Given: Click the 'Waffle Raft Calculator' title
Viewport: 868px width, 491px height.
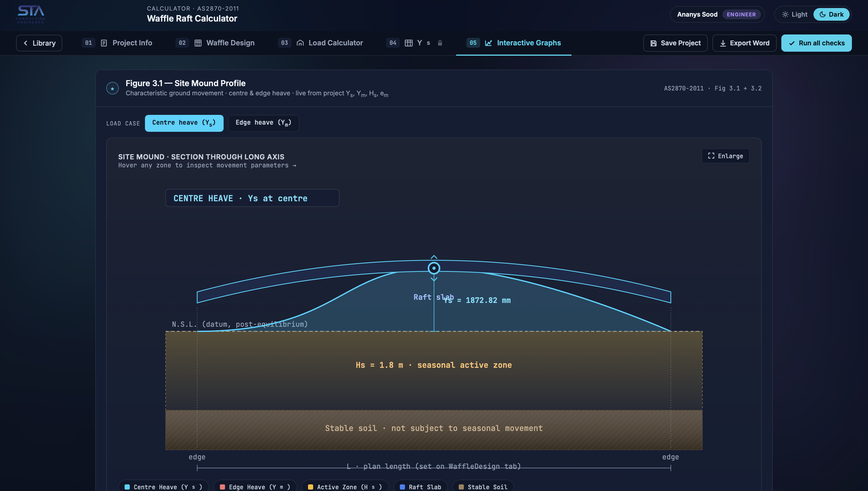Looking at the screenshot, I should (x=192, y=19).
